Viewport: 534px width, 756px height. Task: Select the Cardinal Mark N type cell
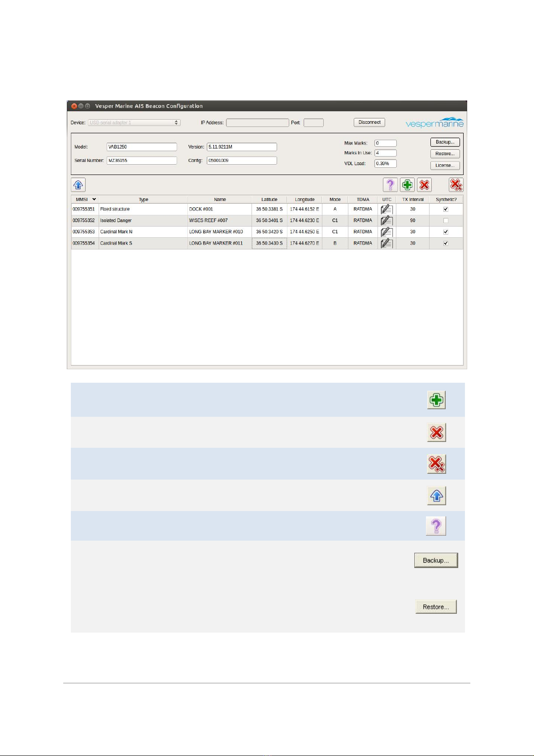coord(143,232)
